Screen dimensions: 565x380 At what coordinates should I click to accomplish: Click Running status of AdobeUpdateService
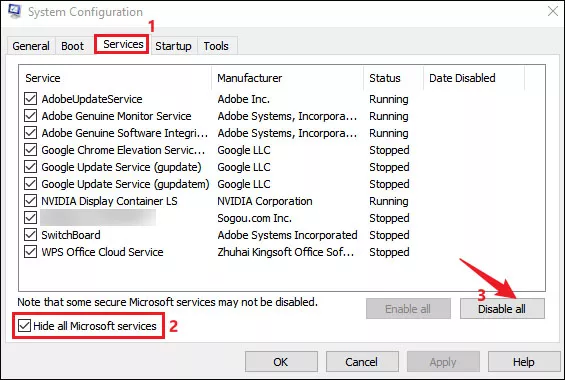[x=389, y=99]
